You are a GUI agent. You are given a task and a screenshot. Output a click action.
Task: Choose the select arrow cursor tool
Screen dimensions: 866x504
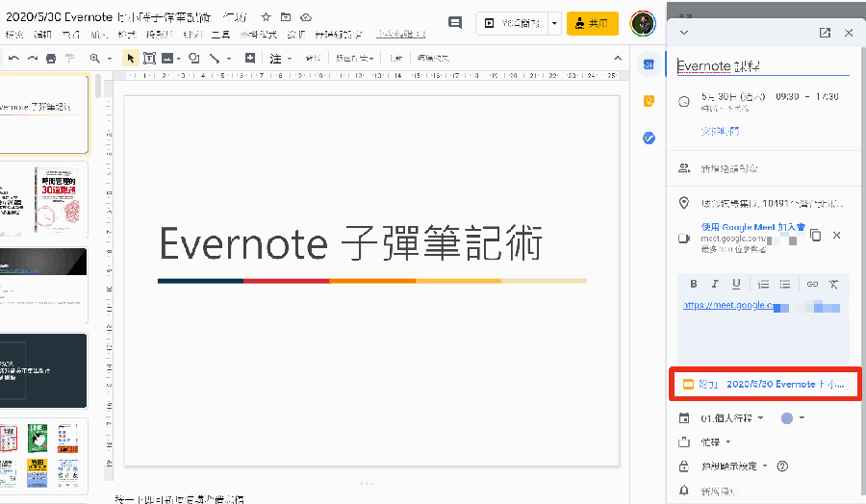coord(130,58)
